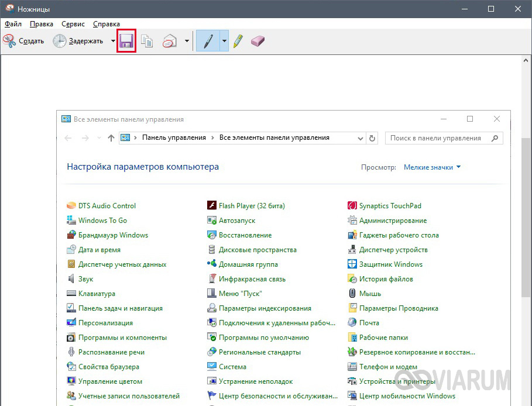Open the Задержать delay dropdown arrow
Viewport: 532px width, 406px height.
click(x=113, y=41)
